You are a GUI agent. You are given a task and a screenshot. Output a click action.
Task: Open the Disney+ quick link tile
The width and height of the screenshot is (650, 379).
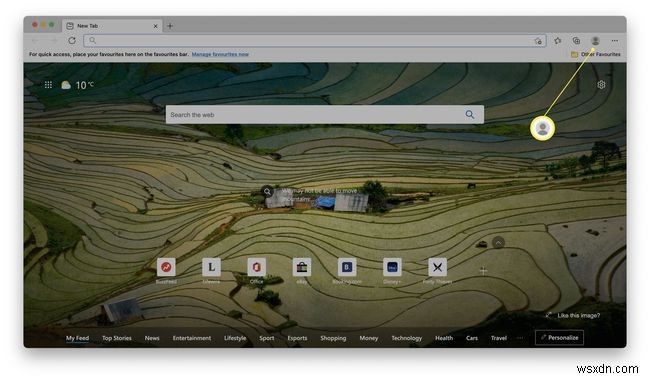(x=392, y=267)
